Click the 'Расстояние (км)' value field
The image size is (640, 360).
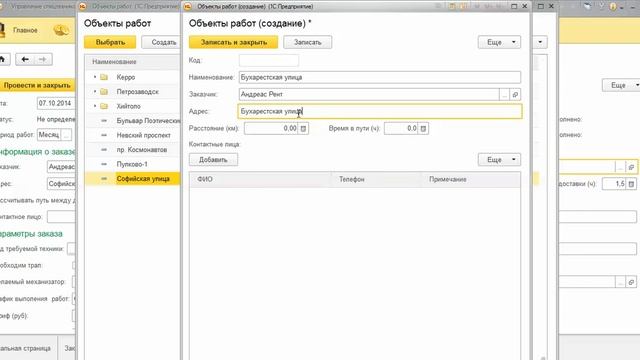271,129
